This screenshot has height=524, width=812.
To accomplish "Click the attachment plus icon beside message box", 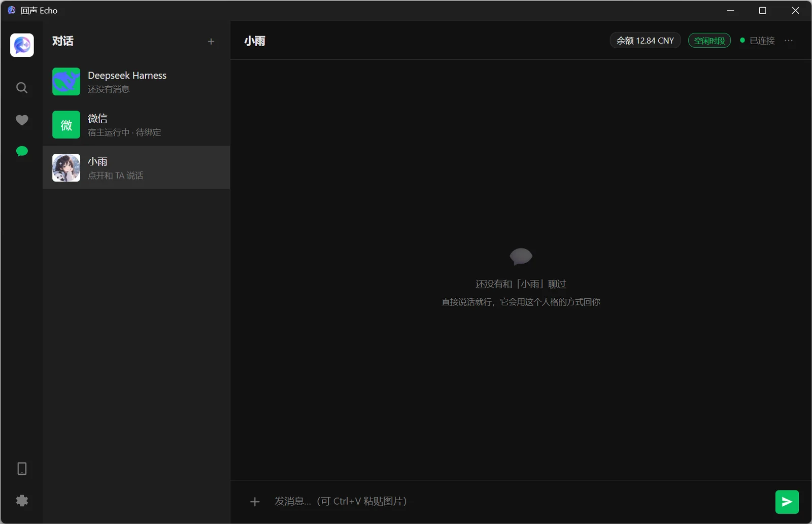I will 255,502.
